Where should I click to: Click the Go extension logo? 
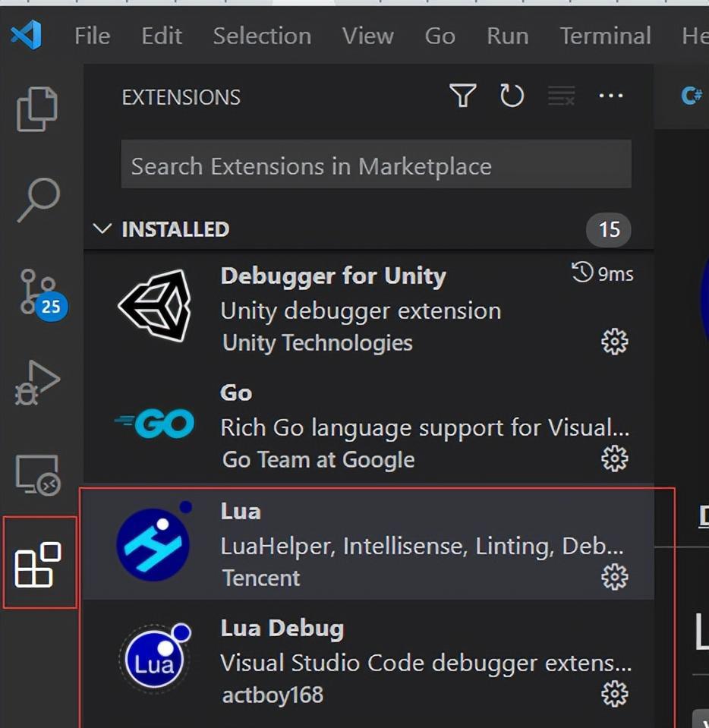pos(155,423)
